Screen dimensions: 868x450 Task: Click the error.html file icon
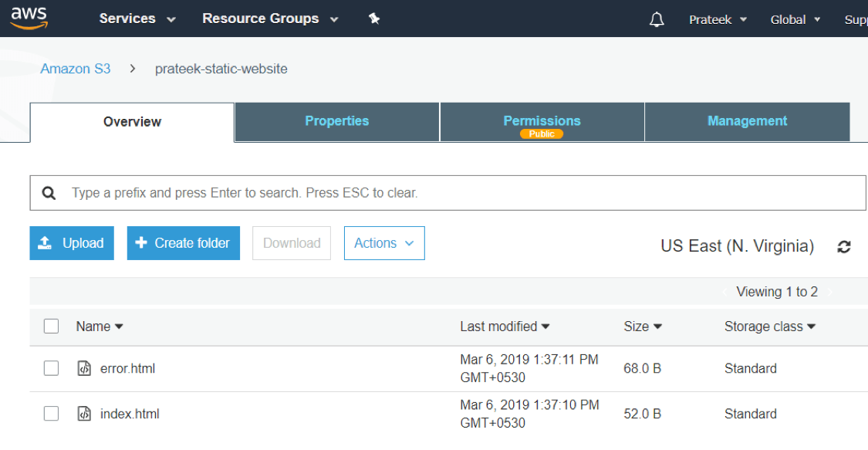[84, 369]
